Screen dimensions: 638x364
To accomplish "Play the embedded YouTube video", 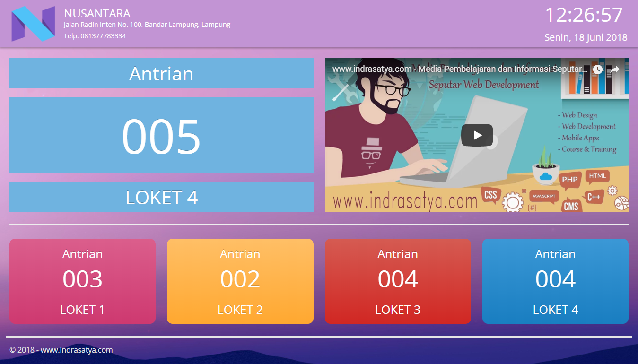I will pos(477,135).
